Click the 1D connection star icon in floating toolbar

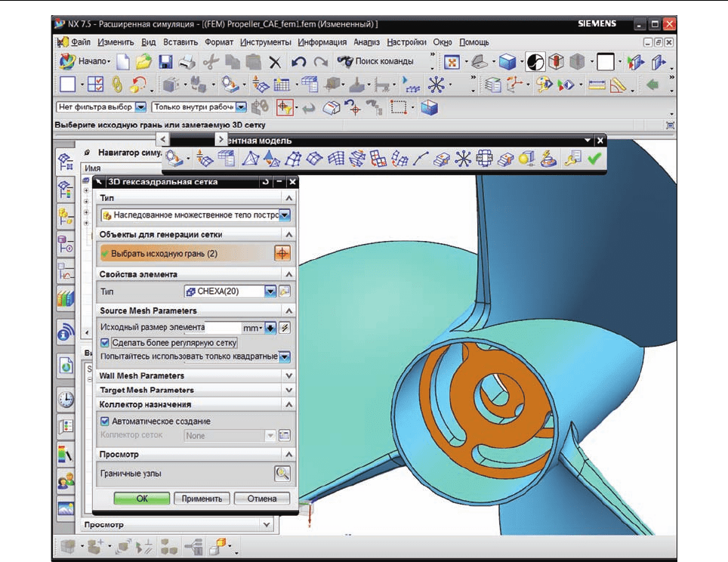click(462, 159)
